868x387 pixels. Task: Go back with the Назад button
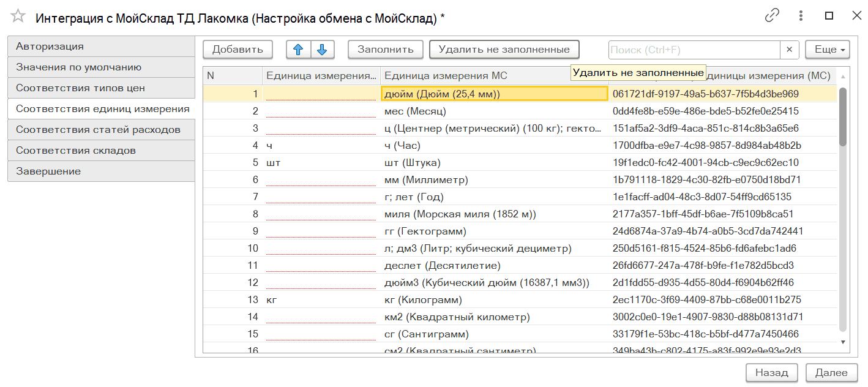point(771,372)
